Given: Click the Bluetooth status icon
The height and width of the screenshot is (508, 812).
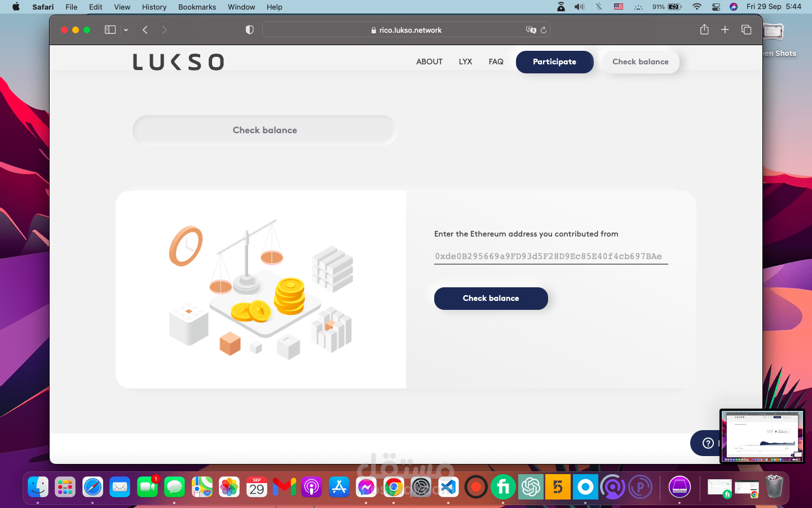Looking at the screenshot, I should (599, 7).
